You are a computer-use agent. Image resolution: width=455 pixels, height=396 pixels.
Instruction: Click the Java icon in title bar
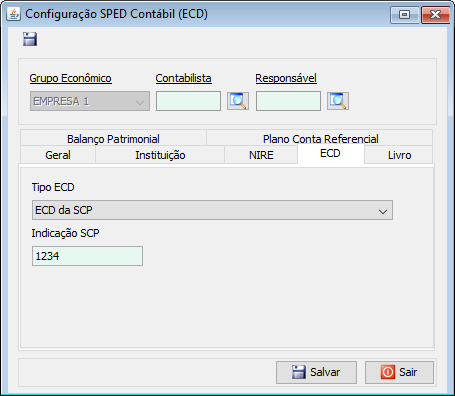[13, 14]
